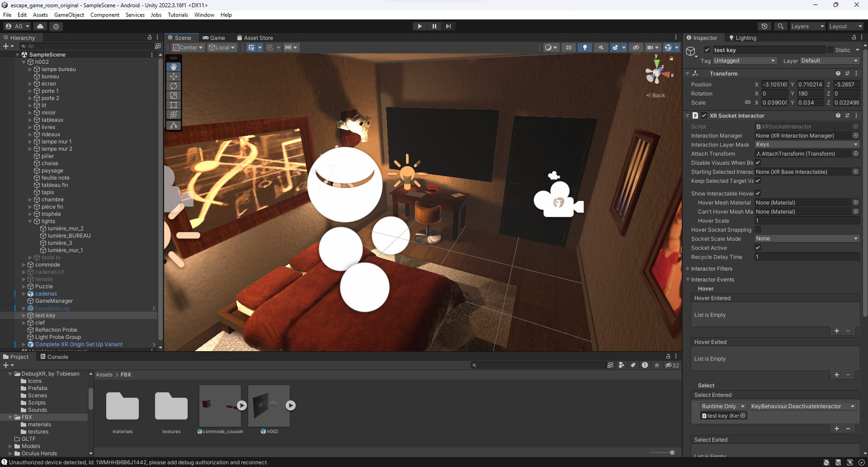
Task: Add a Hover Entered event with plus
Action: click(836, 331)
